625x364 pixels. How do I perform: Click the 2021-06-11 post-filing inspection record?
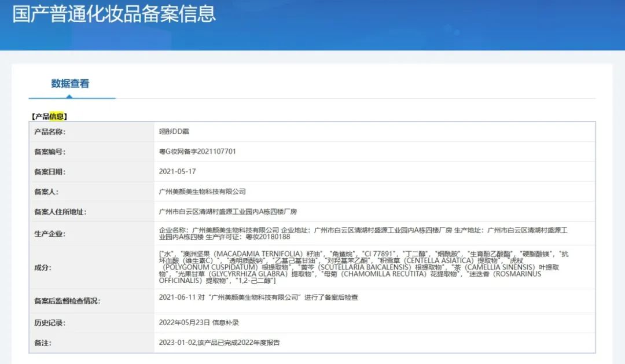point(258,297)
